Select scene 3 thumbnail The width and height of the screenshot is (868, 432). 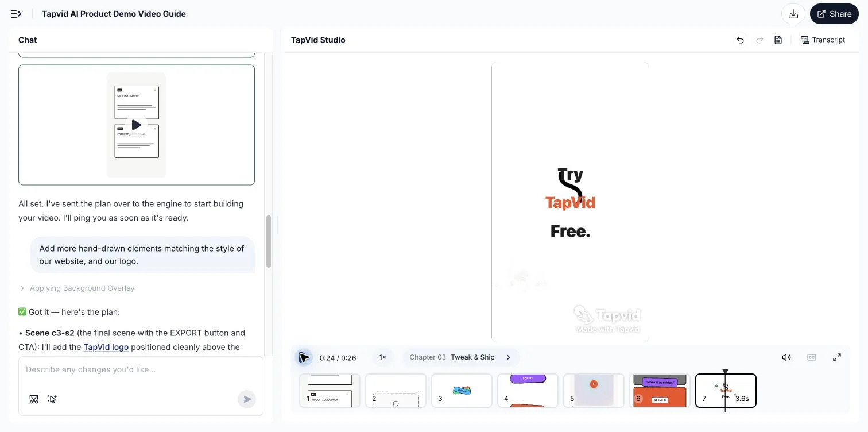(x=462, y=391)
